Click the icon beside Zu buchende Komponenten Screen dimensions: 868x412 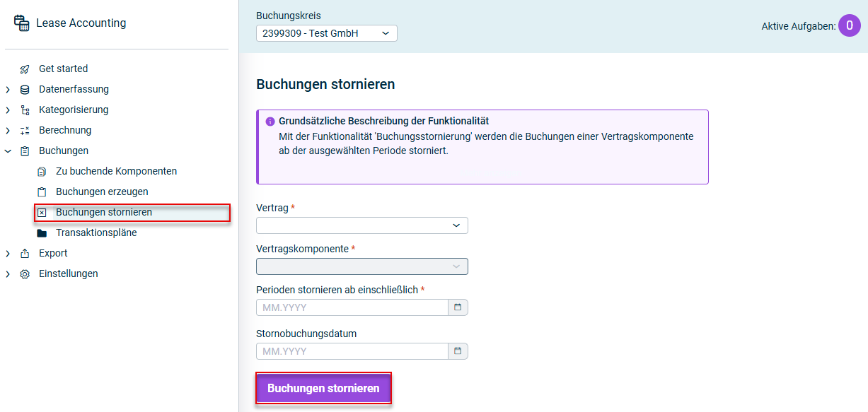click(x=42, y=172)
